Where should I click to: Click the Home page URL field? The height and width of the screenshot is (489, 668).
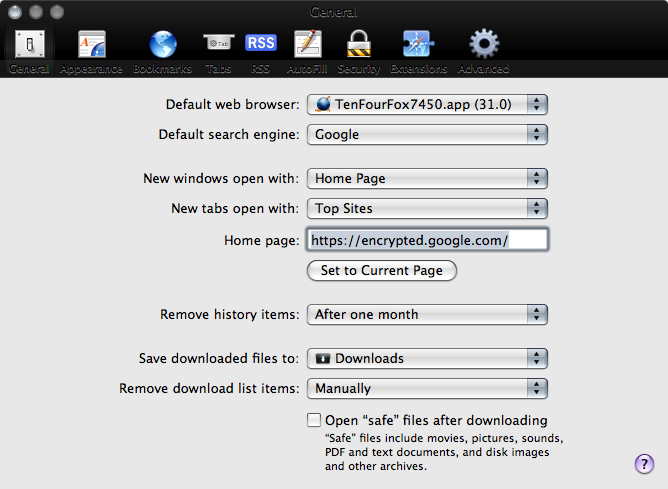point(427,240)
